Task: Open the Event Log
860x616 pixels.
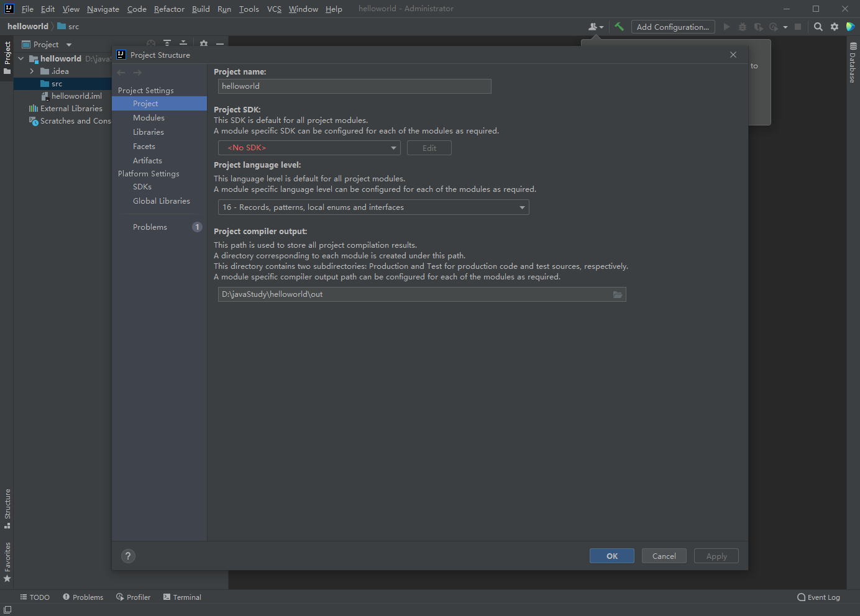Action: click(x=819, y=597)
